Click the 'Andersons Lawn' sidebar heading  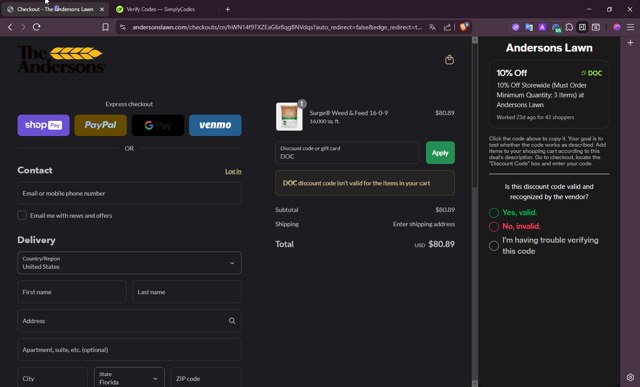point(549,48)
